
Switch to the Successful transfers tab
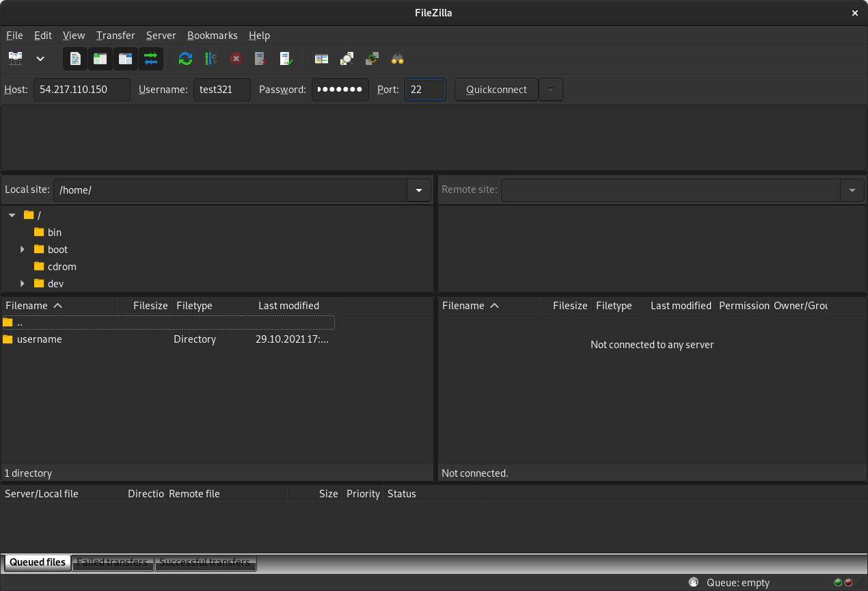[205, 563]
